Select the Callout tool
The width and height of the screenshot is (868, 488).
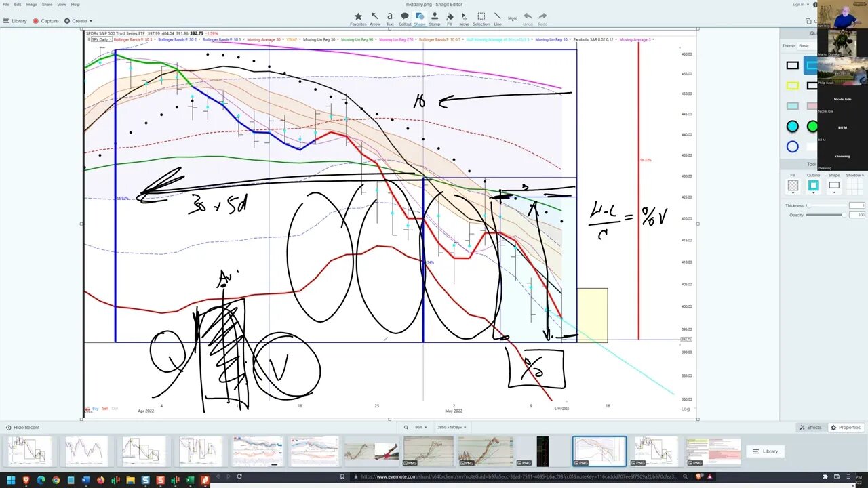[405, 18]
